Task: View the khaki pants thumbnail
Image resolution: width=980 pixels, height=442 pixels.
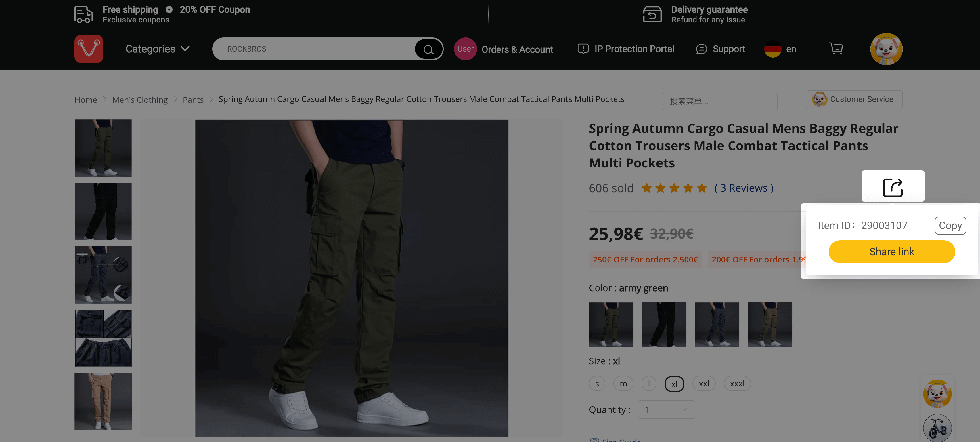Action: click(103, 401)
